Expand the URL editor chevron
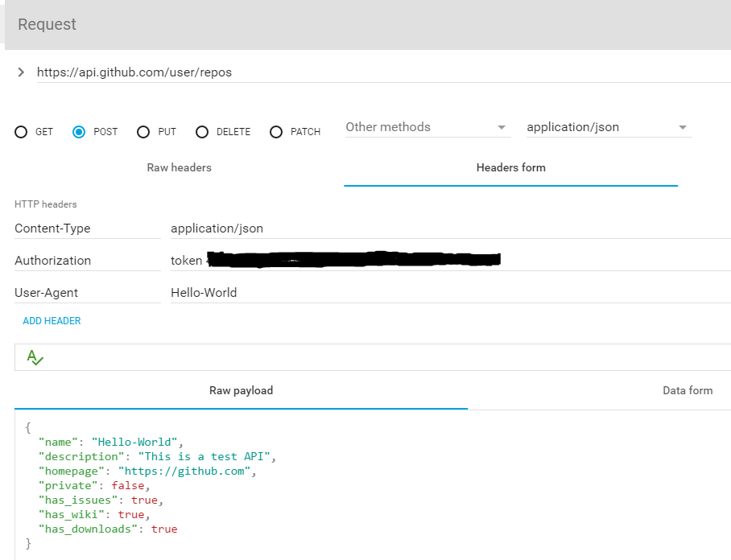731x560 pixels. [x=21, y=72]
